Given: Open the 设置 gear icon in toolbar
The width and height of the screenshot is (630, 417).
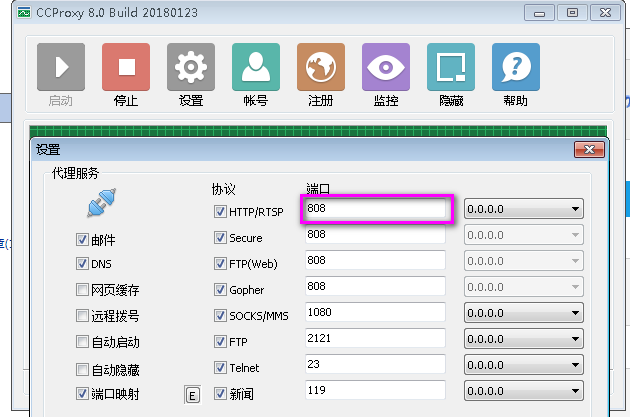Looking at the screenshot, I should click(191, 67).
